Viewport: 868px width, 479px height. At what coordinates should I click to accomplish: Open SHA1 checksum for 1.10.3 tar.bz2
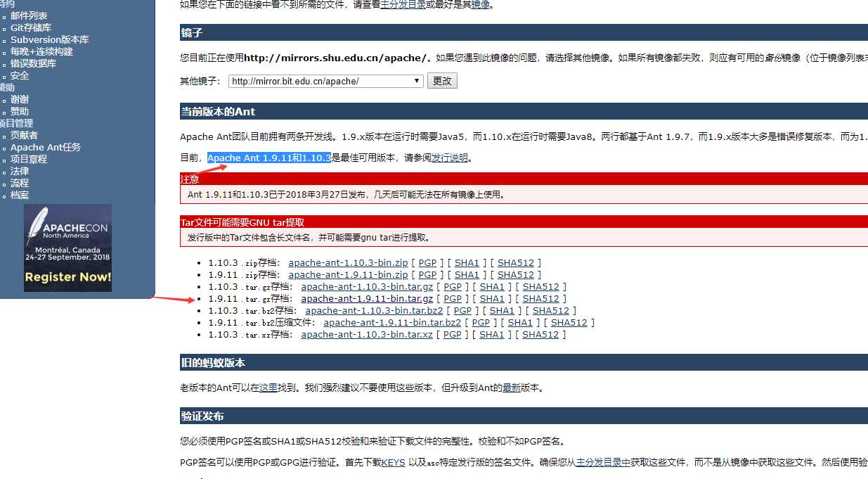click(502, 311)
